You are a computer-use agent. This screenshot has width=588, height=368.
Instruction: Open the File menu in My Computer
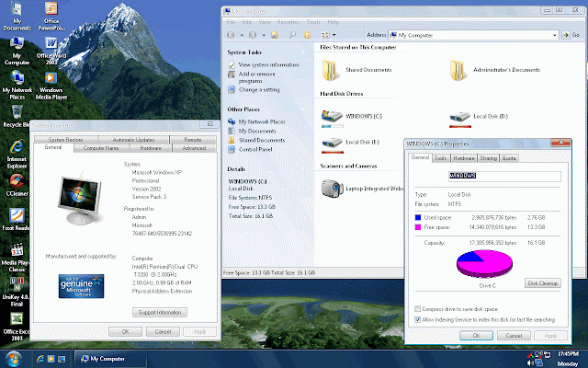point(231,22)
